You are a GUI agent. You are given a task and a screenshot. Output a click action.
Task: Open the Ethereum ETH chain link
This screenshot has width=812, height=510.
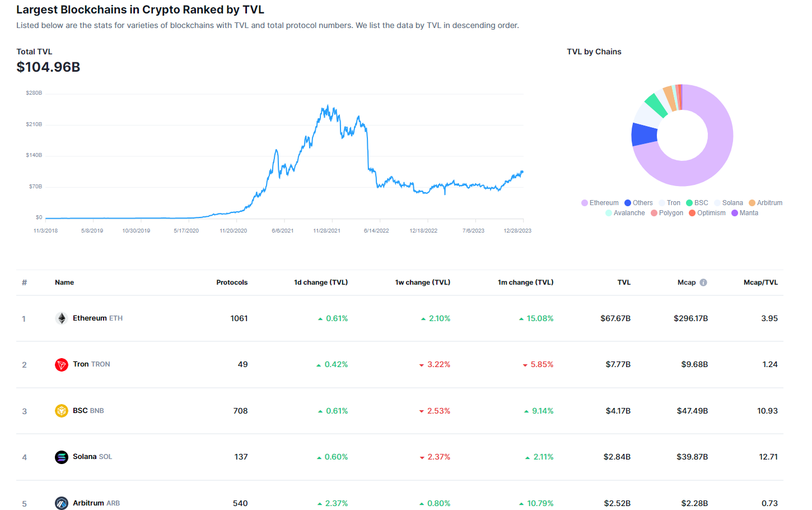(97, 318)
